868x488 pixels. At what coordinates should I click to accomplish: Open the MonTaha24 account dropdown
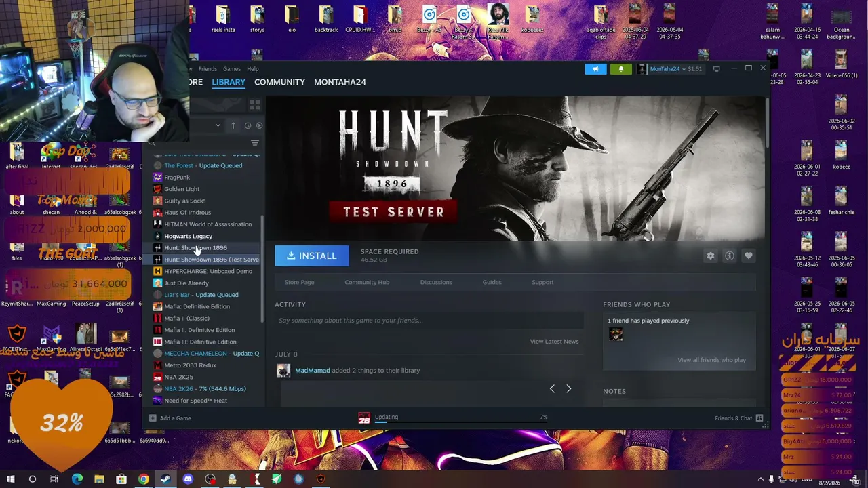669,68
